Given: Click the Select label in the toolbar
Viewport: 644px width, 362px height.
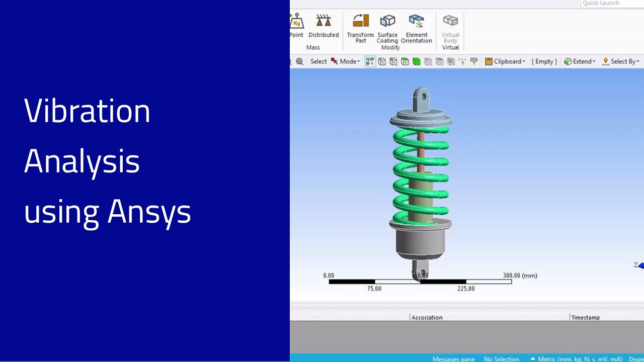Looking at the screenshot, I should [318, 61].
